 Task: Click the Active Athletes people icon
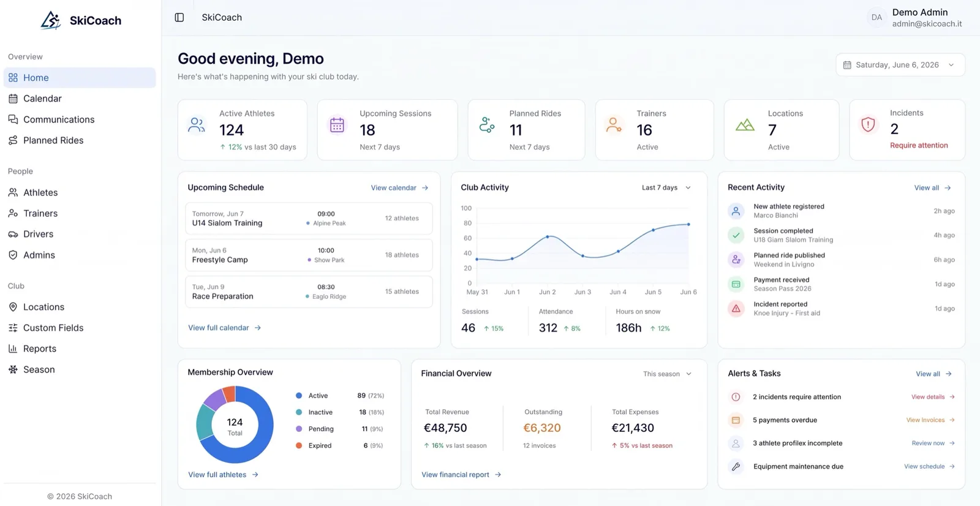pos(197,125)
